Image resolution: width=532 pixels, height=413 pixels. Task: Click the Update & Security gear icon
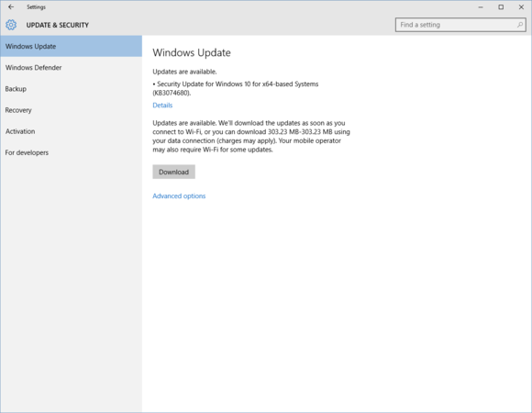pos(11,25)
